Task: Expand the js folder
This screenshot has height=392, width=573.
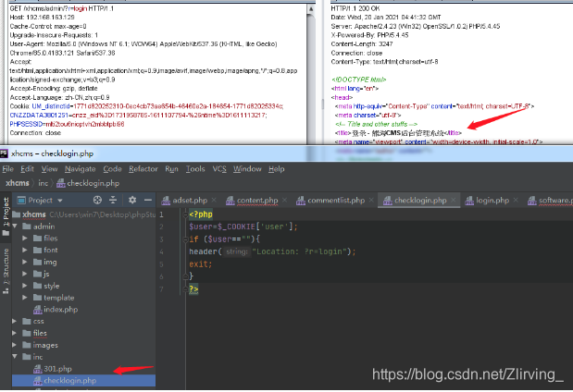Action: [25, 274]
